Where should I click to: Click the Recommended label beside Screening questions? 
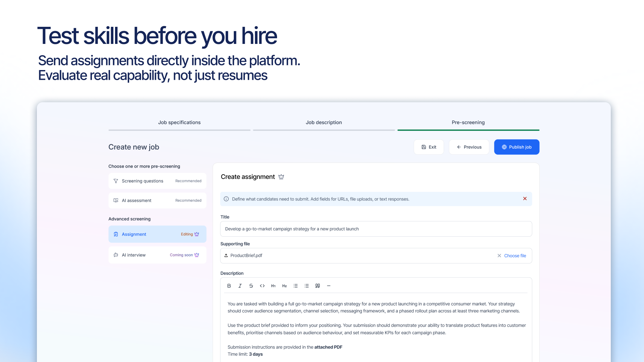coord(189,181)
